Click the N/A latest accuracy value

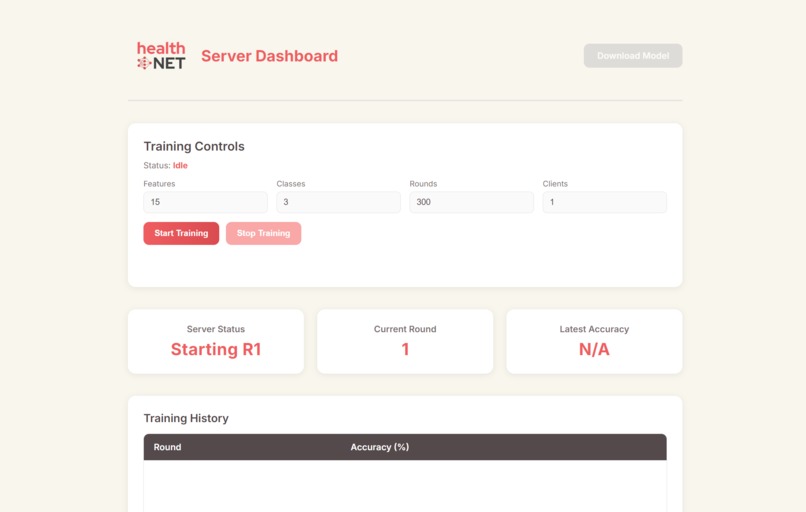(594, 350)
